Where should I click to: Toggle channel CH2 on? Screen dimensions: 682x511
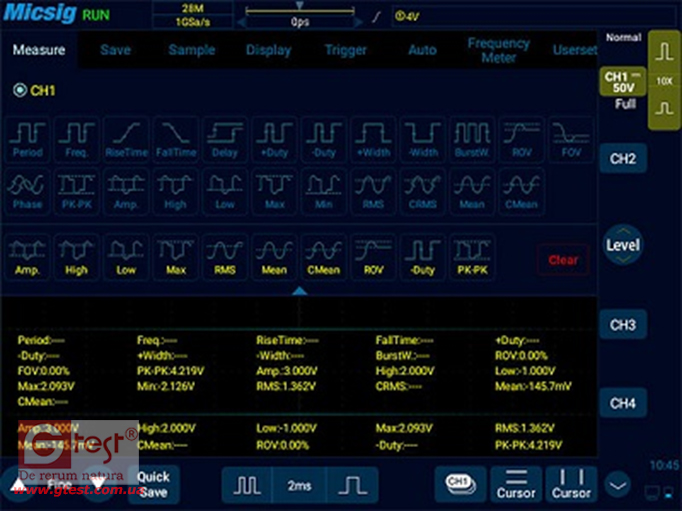click(623, 159)
